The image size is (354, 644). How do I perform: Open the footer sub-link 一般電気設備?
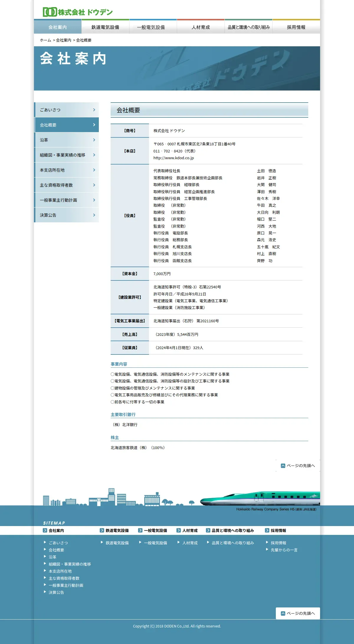click(155, 543)
